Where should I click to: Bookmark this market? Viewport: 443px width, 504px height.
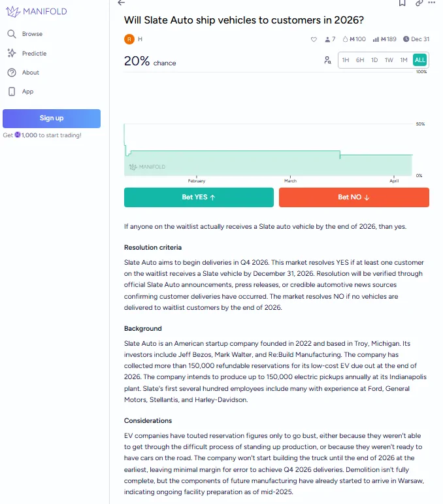click(402, 3)
